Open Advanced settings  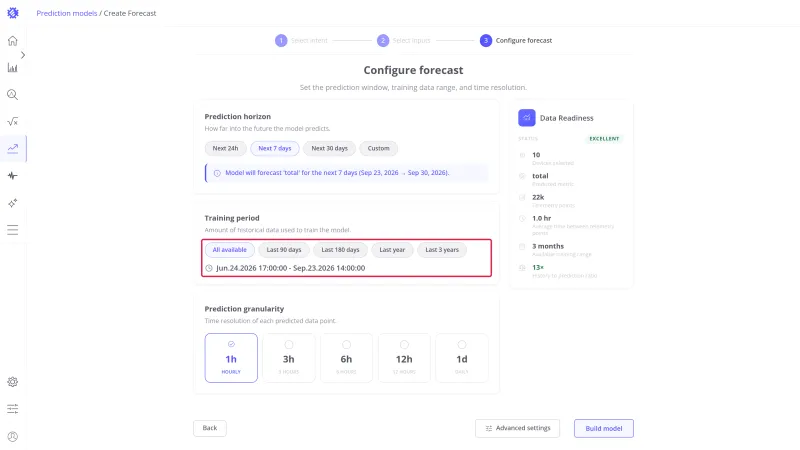click(x=517, y=428)
